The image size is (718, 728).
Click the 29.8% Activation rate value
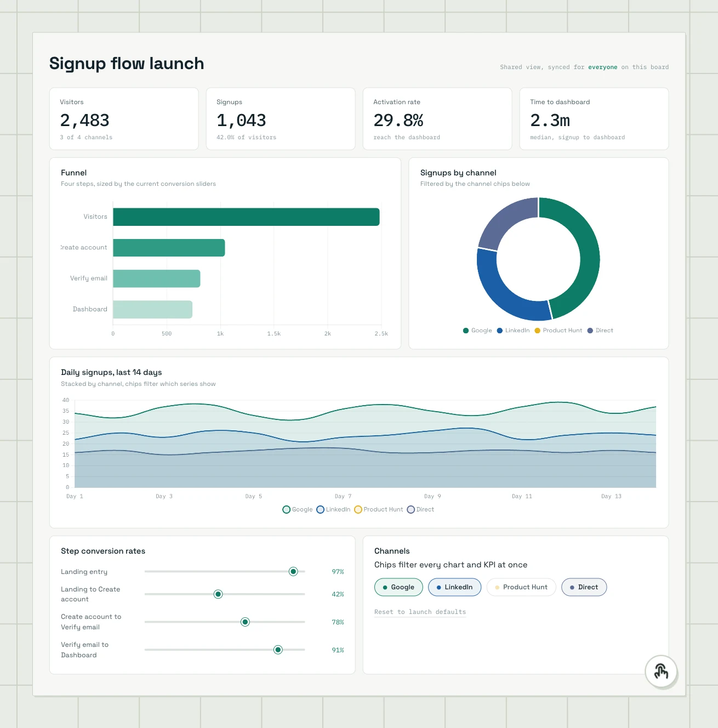click(398, 120)
